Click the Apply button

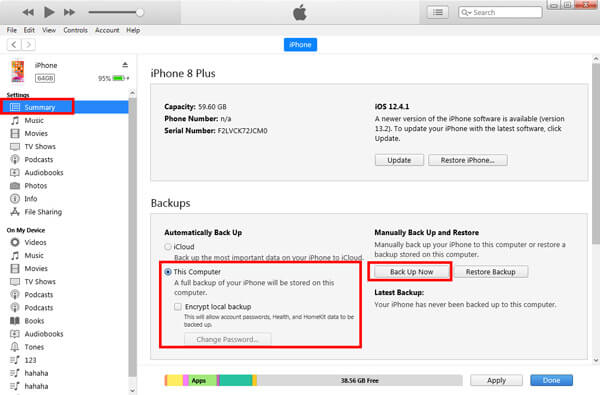click(496, 380)
